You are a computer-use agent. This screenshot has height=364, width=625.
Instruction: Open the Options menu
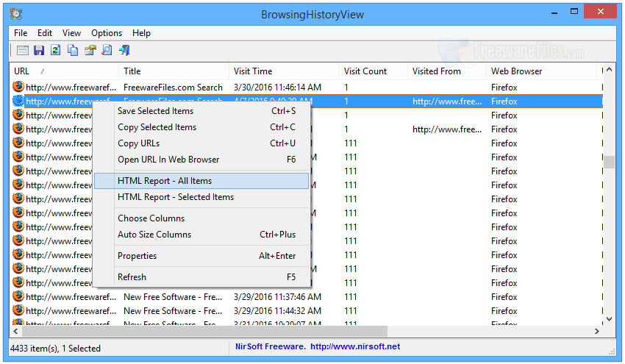[x=107, y=33]
